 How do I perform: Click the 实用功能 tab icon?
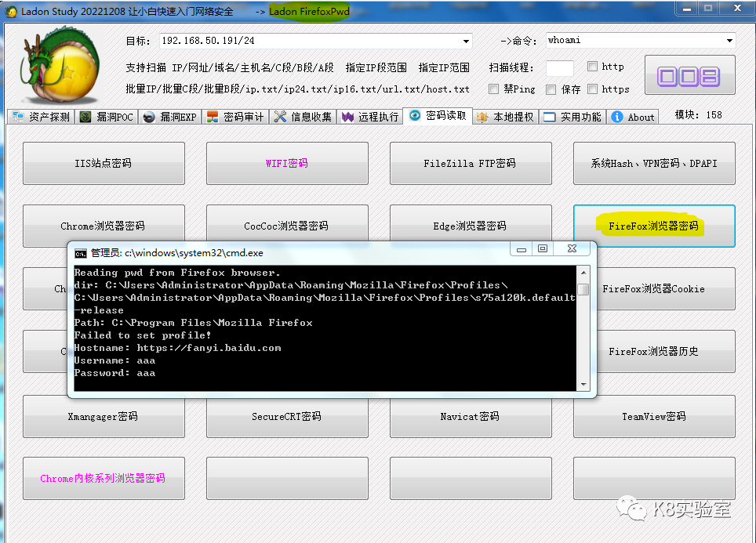point(549,117)
